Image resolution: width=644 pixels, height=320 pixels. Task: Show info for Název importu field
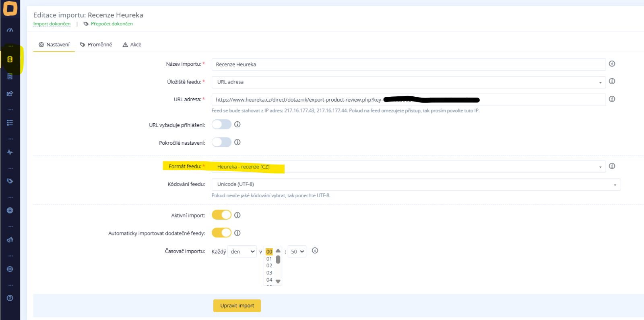click(612, 64)
